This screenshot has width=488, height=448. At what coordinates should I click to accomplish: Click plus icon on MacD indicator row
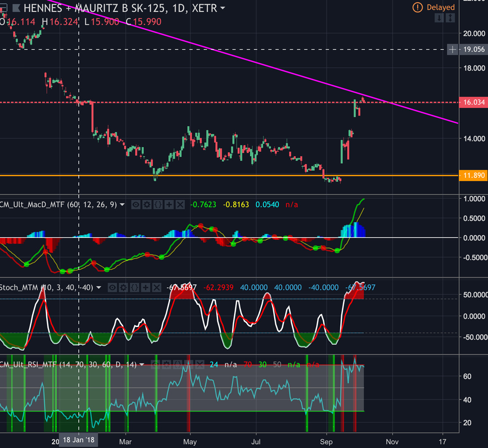tap(169, 205)
